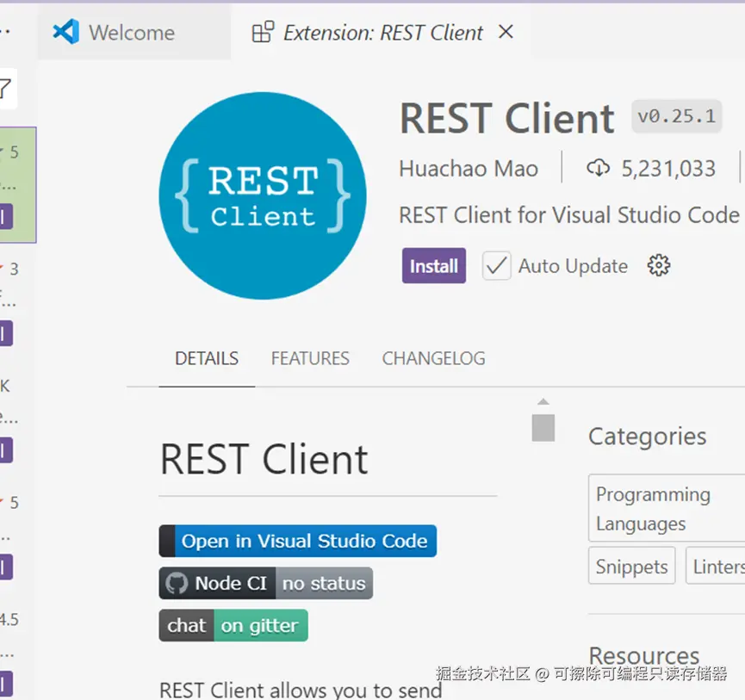Select the Programming Languages category
Screen dimensions: 745x700
(x=667, y=508)
